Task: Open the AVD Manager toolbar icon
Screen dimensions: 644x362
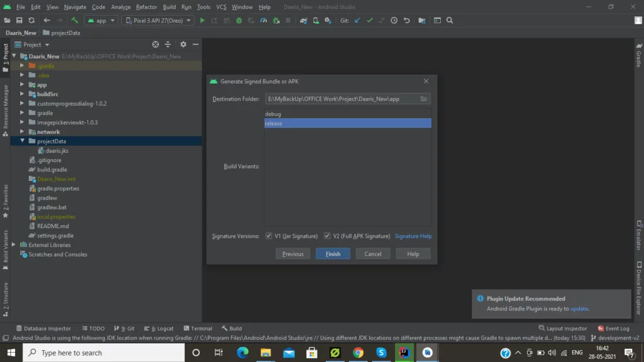Action: tap(314, 20)
